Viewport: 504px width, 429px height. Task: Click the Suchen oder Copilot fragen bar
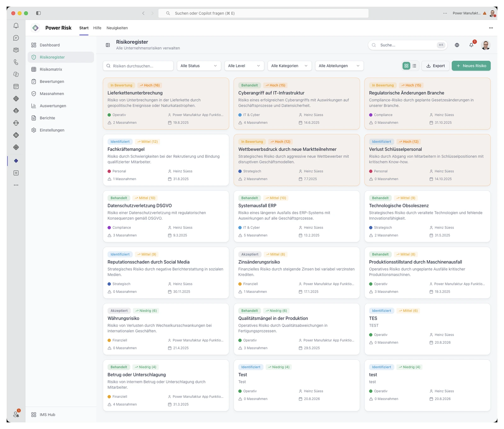263,13
